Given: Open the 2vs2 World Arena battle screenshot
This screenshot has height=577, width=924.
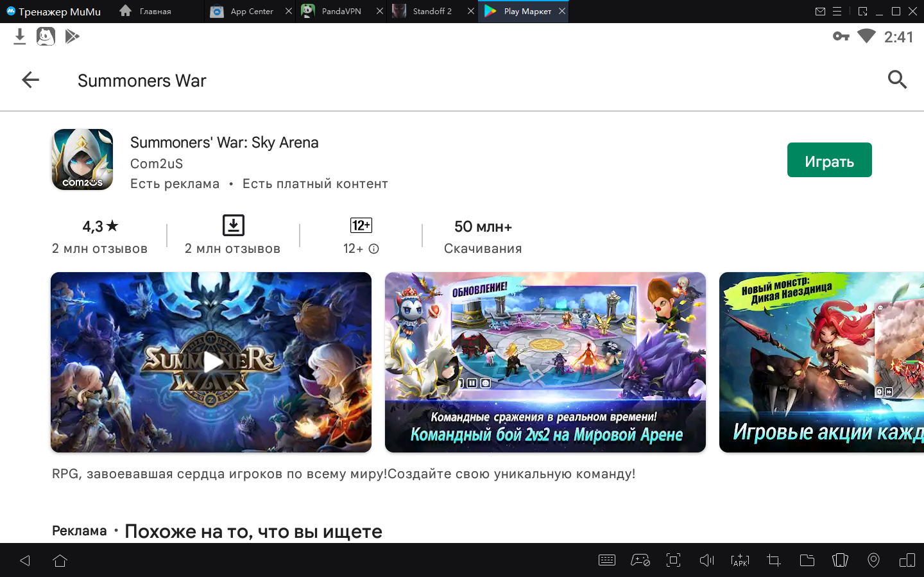Looking at the screenshot, I should [x=545, y=362].
